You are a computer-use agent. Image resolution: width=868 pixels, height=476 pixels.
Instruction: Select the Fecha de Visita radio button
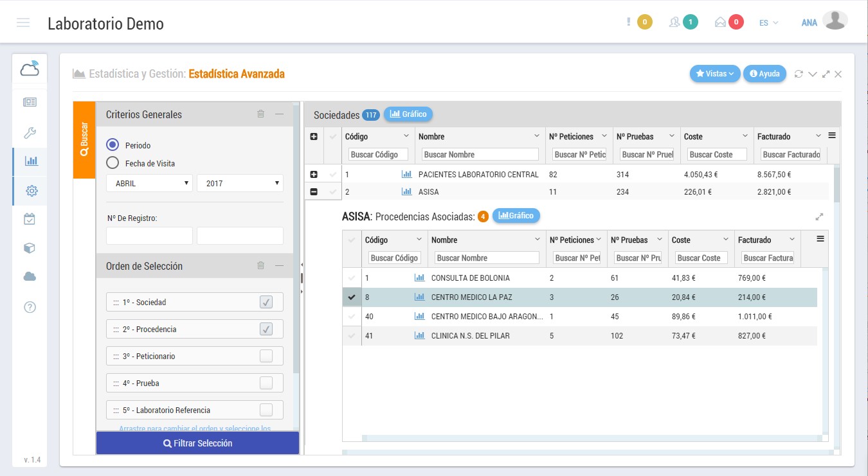click(113, 163)
